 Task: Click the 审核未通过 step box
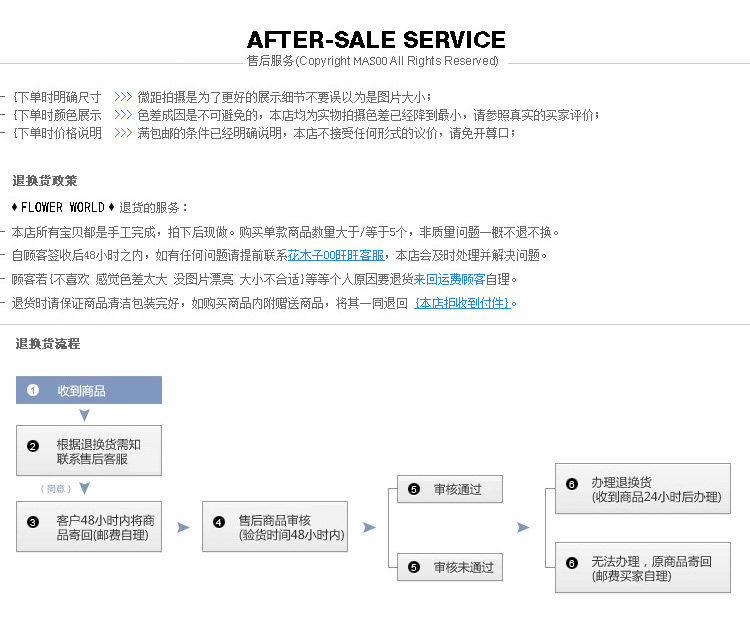pyautogui.click(x=450, y=567)
